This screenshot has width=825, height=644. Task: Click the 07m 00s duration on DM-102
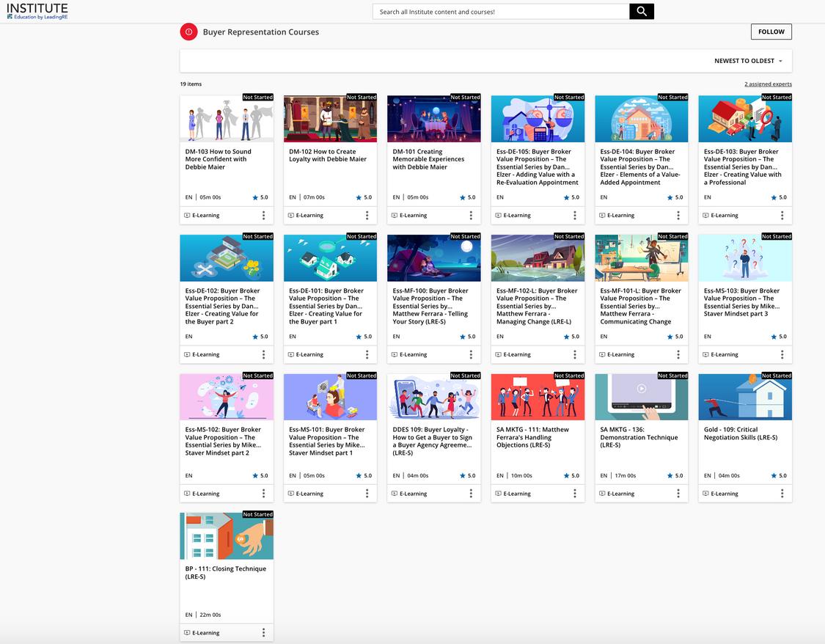(314, 197)
